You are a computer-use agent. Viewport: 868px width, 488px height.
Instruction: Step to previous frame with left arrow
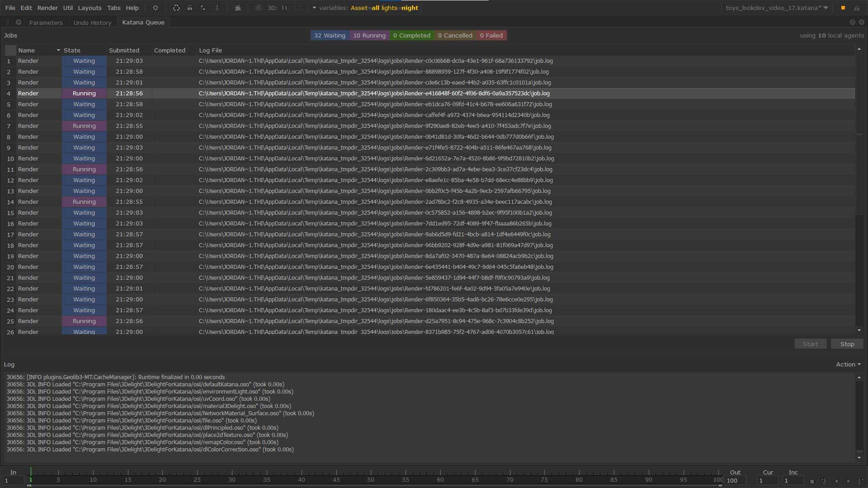[x=836, y=481]
